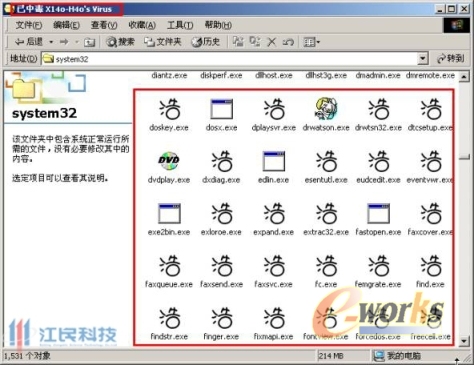The width and height of the screenshot is (474, 365).
Task: Click the Undo toolbar icon
Action: click(288, 42)
